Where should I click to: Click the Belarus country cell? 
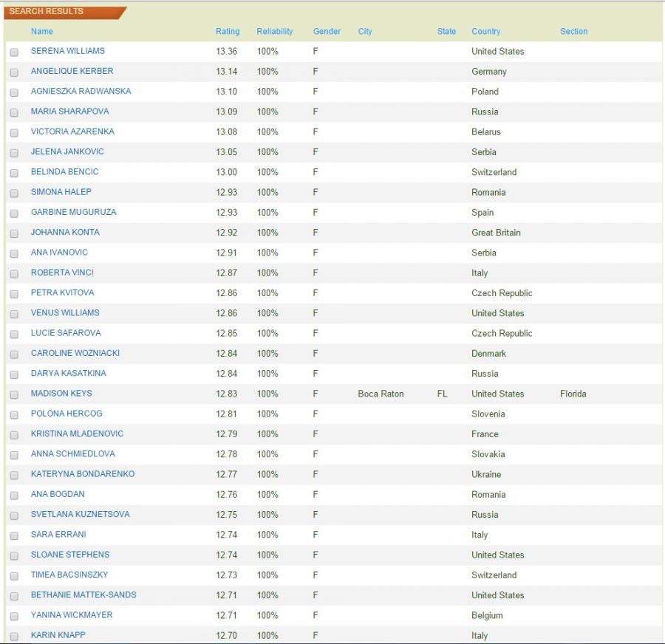tap(486, 132)
